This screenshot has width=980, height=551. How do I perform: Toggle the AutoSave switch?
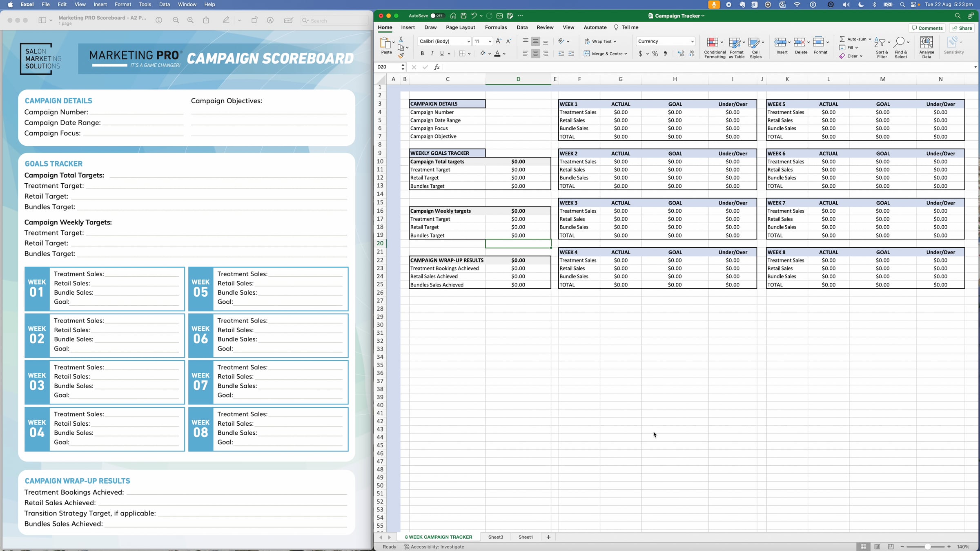pyautogui.click(x=437, y=16)
